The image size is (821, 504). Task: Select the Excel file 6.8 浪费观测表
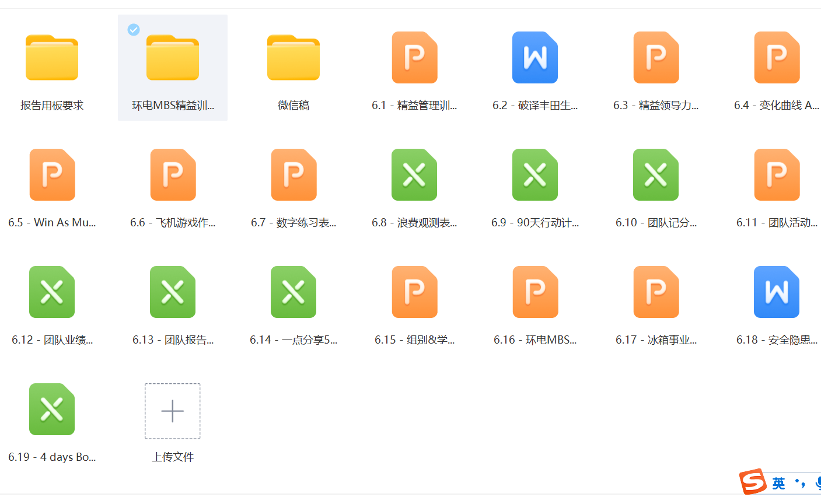coord(414,174)
